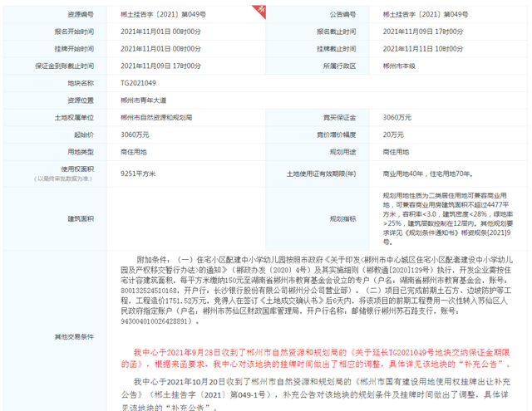Select account number 943004010026428891
532x411 pixels.
pyautogui.click(x=154, y=321)
